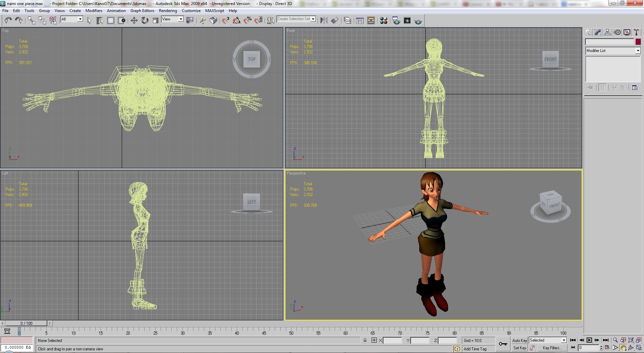Open the Rendered Frame Window
This screenshot has height=353, width=644.
[x=407, y=21]
